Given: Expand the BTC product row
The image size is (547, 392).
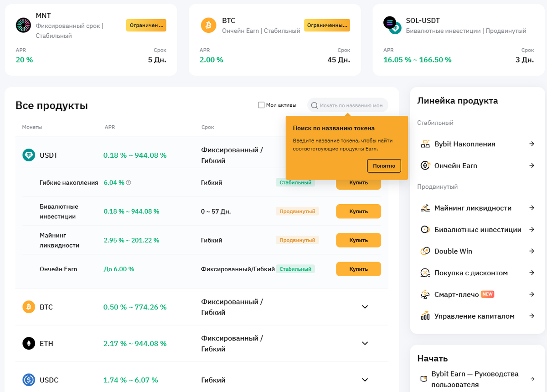Looking at the screenshot, I should [x=365, y=307].
